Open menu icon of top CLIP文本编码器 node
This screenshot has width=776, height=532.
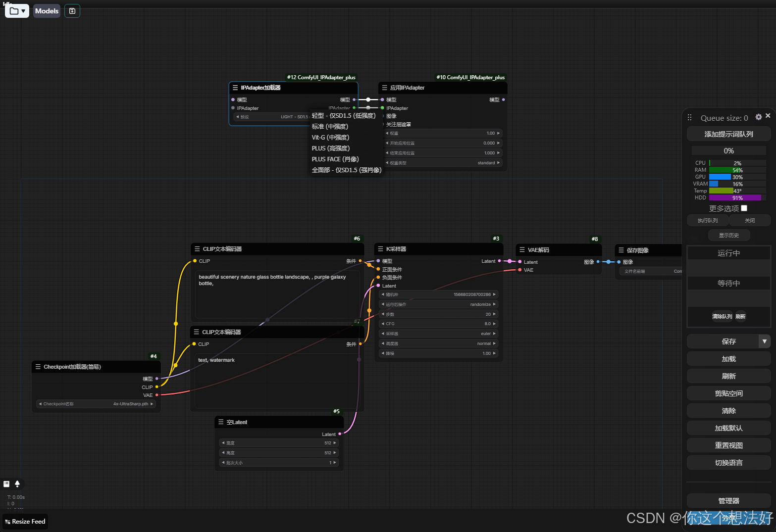(x=197, y=249)
